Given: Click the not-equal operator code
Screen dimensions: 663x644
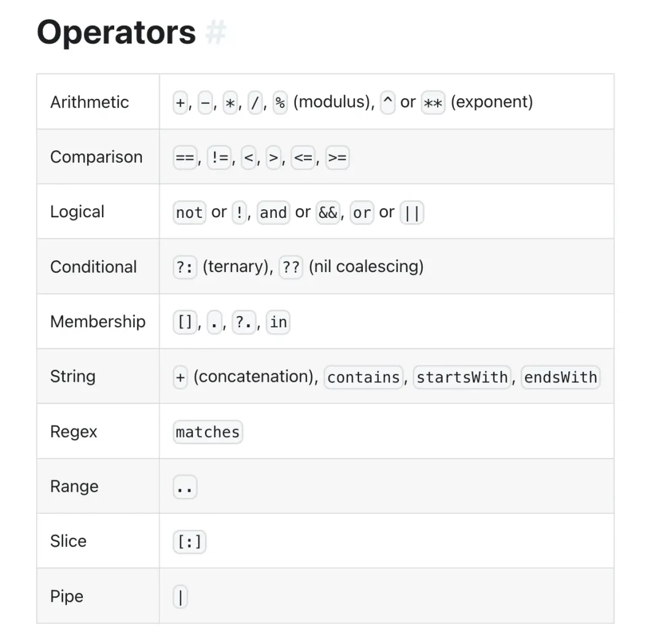Looking at the screenshot, I should coord(219,158).
